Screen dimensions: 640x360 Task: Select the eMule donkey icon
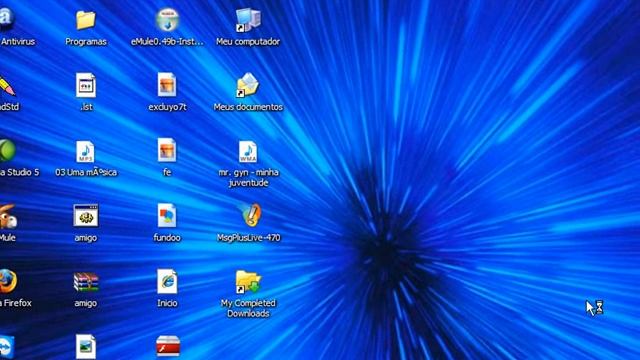(7, 216)
